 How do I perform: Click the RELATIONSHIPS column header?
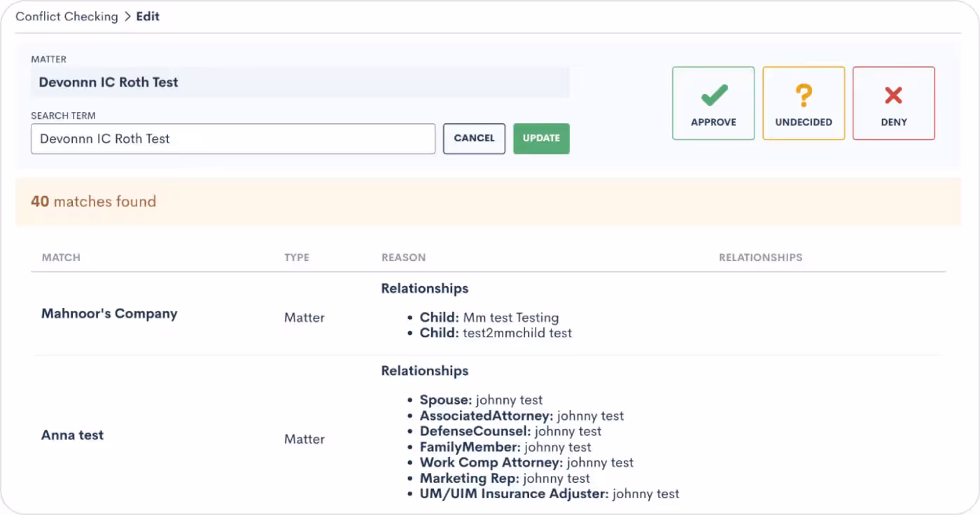[760, 257]
